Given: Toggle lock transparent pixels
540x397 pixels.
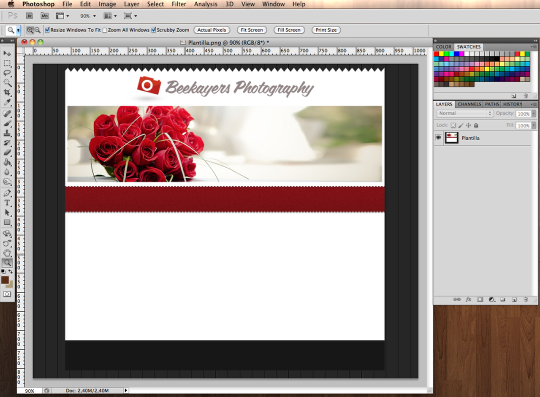Looking at the screenshot, I should coord(453,125).
